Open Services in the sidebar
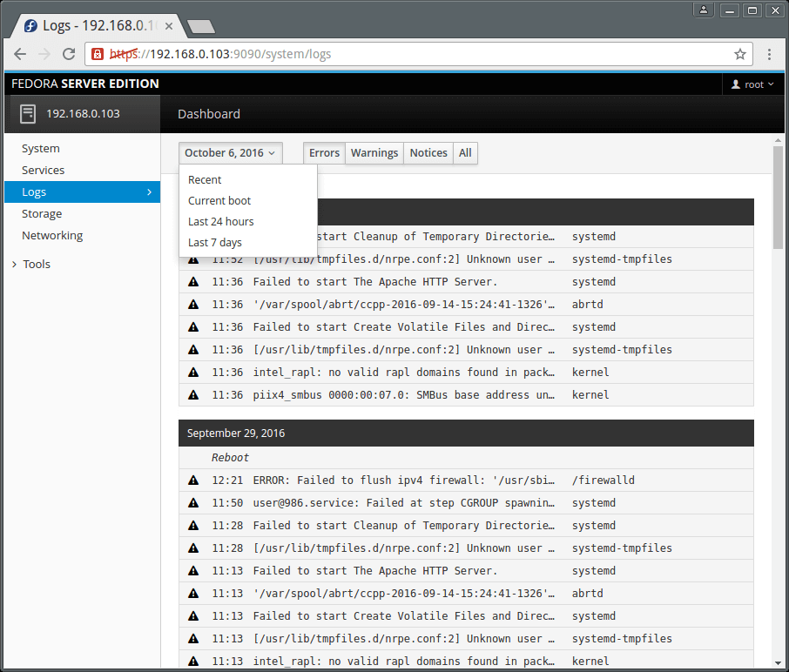Viewport: 789px width, 672px height. tap(82, 170)
